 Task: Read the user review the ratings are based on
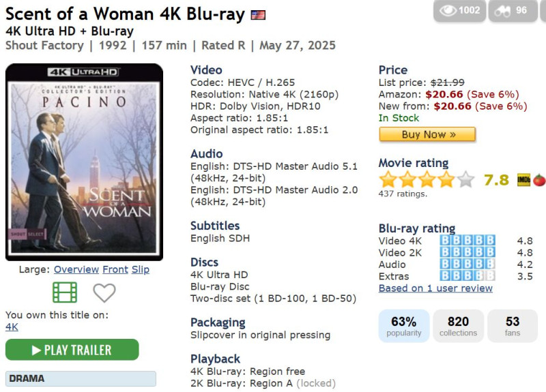pyautogui.click(x=435, y=288)
